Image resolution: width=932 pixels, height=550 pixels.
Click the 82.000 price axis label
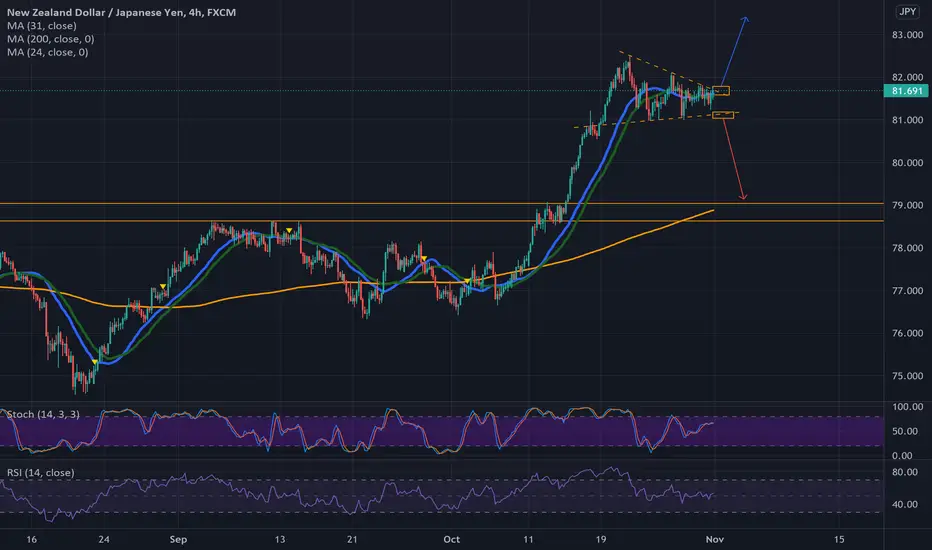point(907,77)
